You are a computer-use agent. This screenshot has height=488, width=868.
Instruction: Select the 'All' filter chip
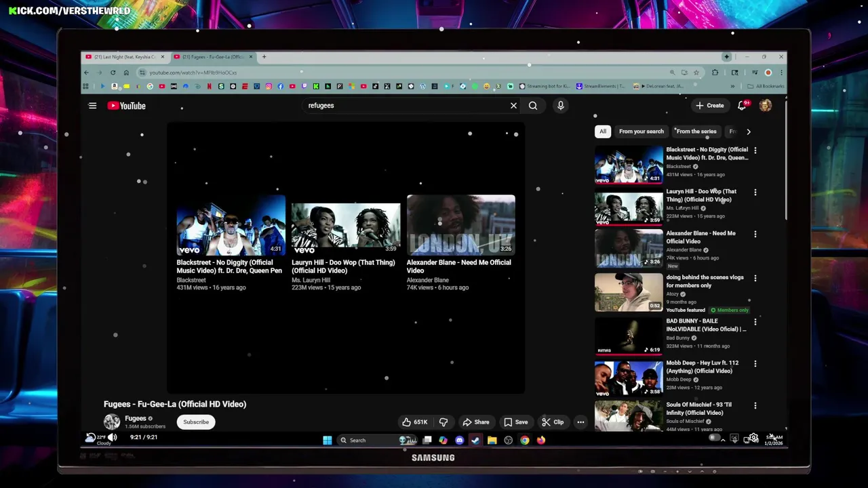[603, 131]
